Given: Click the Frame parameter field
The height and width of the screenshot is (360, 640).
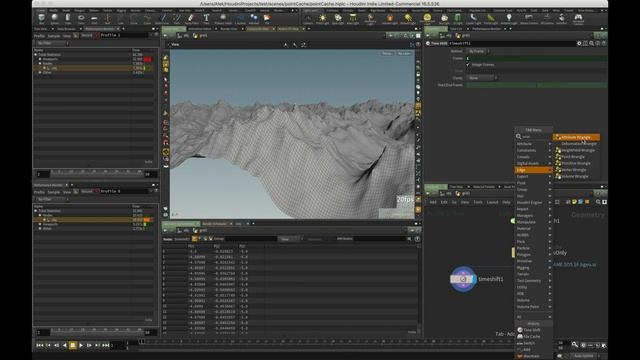Looking at the screenshot, I should click(x=537, y=58).
